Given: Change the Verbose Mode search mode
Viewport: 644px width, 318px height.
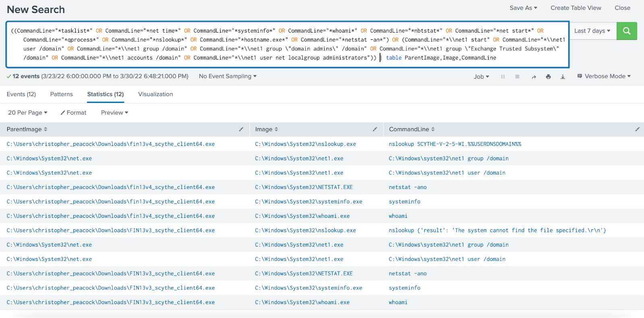Looking at the screenshot, I should (x=604, y=76).
